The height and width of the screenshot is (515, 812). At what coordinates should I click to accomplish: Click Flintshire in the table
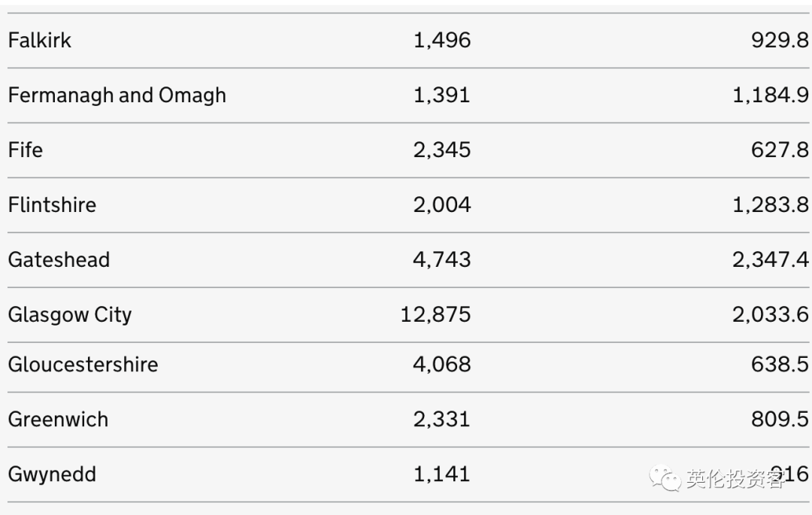[53, 205]
